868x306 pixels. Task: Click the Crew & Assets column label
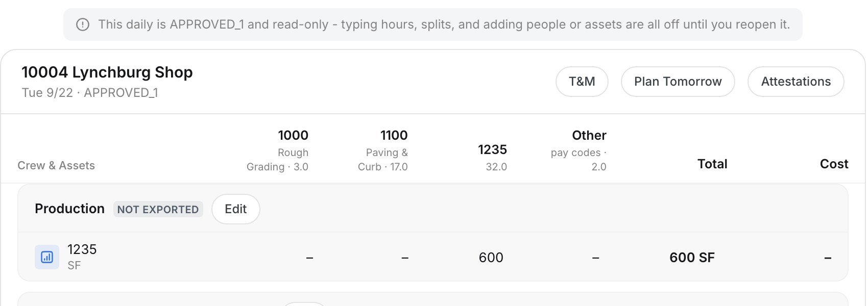pos(56,165)
